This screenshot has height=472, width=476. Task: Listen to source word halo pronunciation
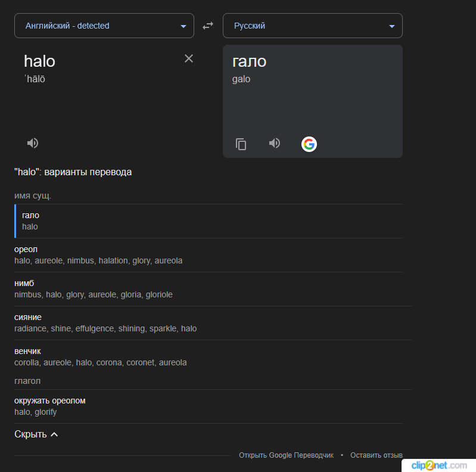pyautogui.click(x=33, y=143)
